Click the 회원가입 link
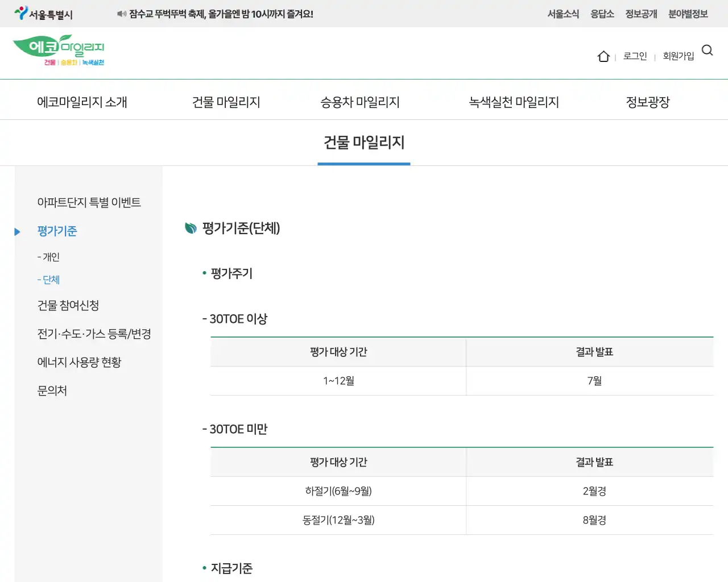 coord(679,56)
